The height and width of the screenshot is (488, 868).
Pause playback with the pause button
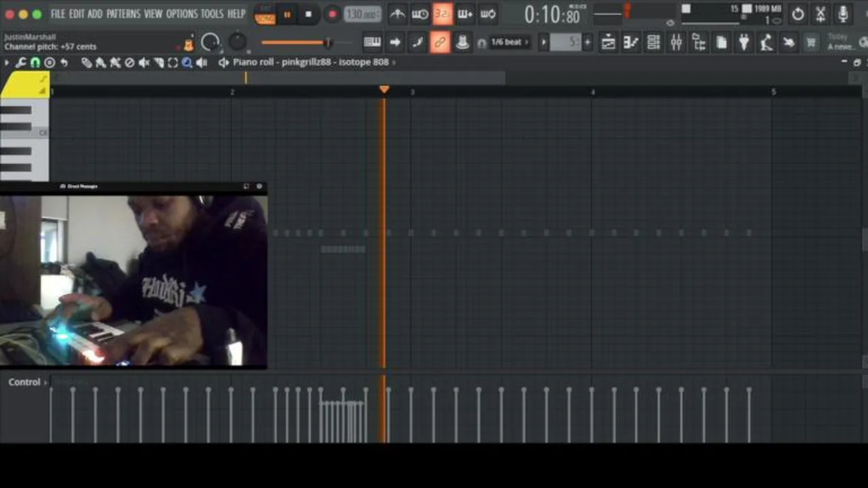[287, 14]
